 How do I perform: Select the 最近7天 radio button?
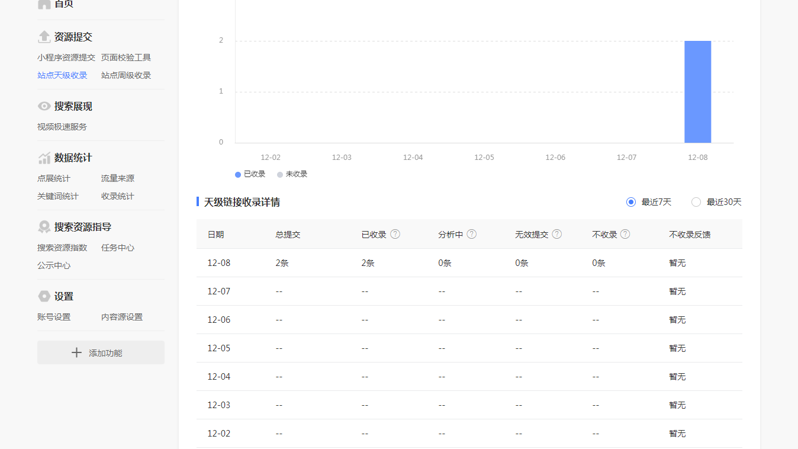[x=631, y=202]
